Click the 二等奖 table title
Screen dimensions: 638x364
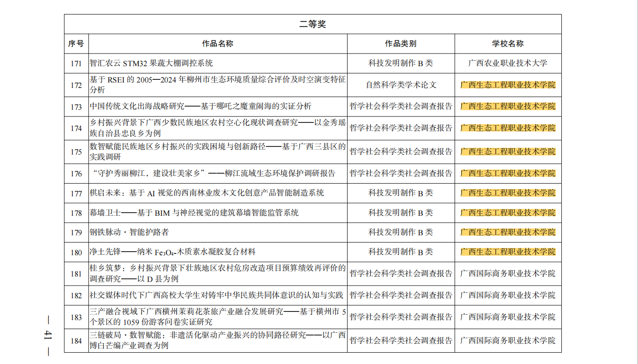point(313,24)
